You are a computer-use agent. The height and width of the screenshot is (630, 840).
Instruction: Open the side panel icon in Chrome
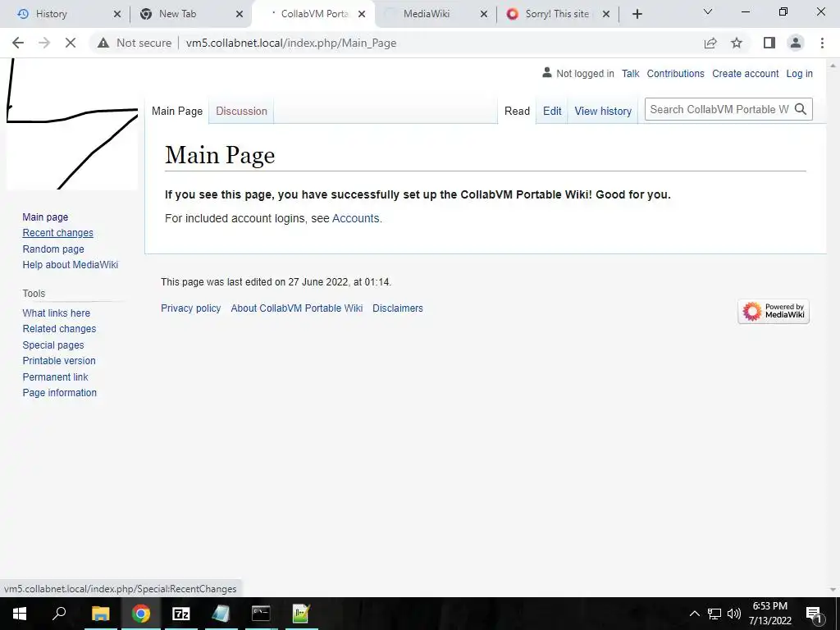tap(769, 43)
